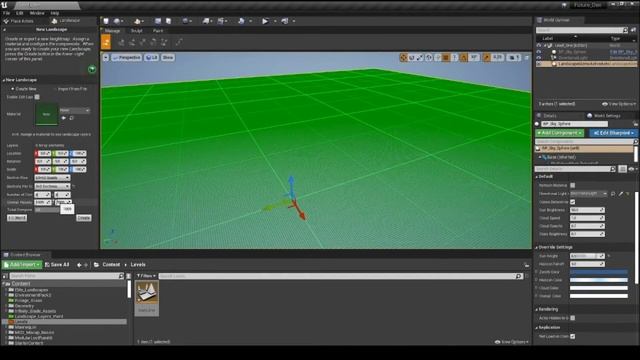The image size is (640, 360).
Task: Open the Blueprints toolbar icon
Action: tap(206, 21)
